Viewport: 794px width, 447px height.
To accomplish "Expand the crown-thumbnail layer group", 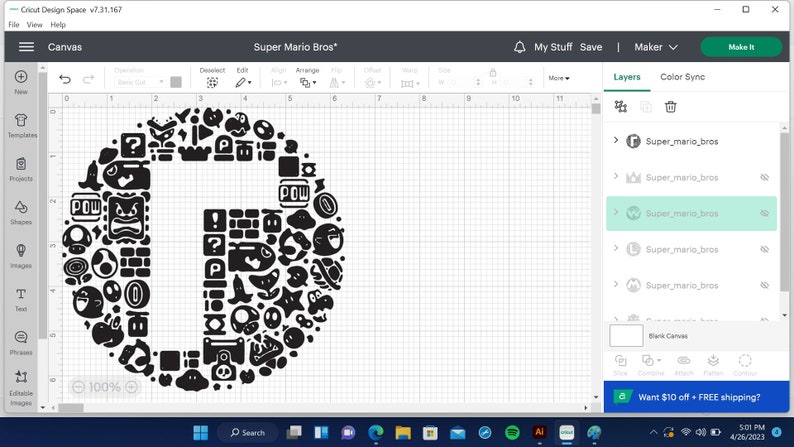I will [616, 176].
